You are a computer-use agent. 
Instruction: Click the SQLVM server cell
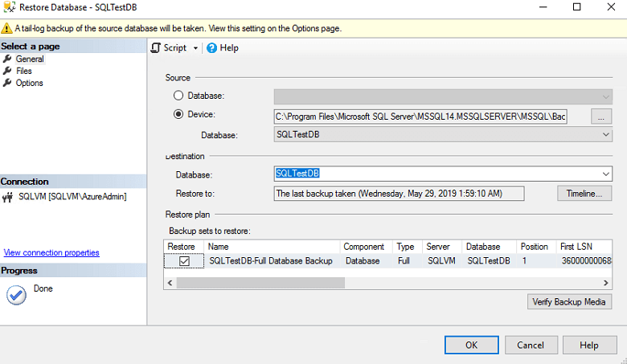[x=441, y=261]
